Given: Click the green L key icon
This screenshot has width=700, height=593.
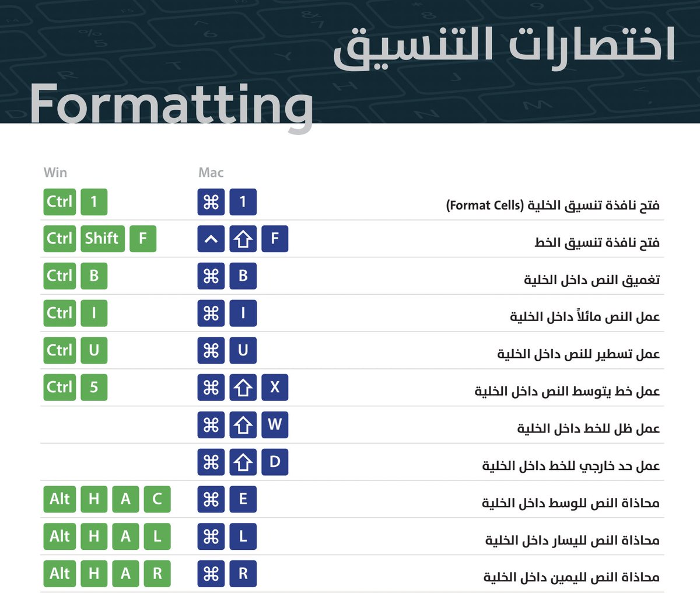Looking at the screenshot, I should tap(157, 536).
